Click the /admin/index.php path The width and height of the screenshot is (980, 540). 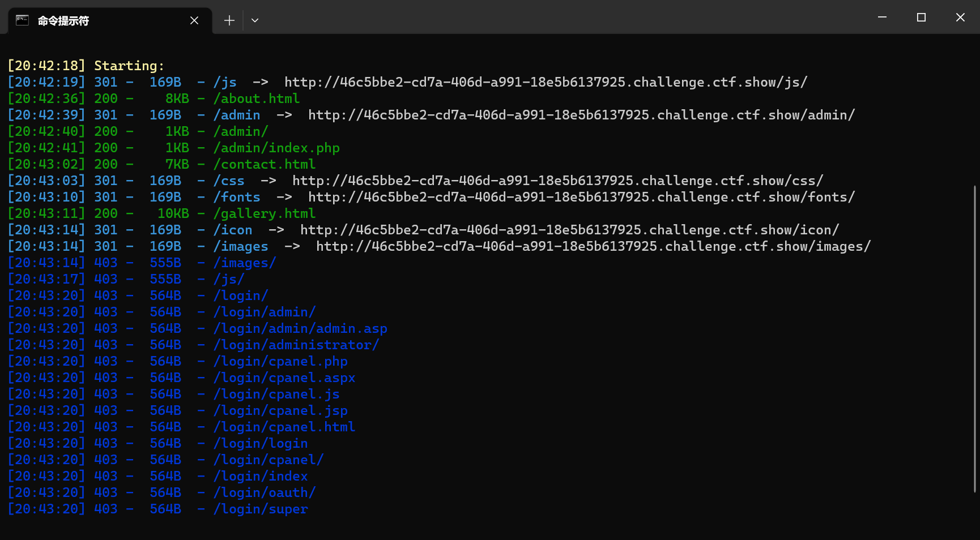[x=276, y=148]
